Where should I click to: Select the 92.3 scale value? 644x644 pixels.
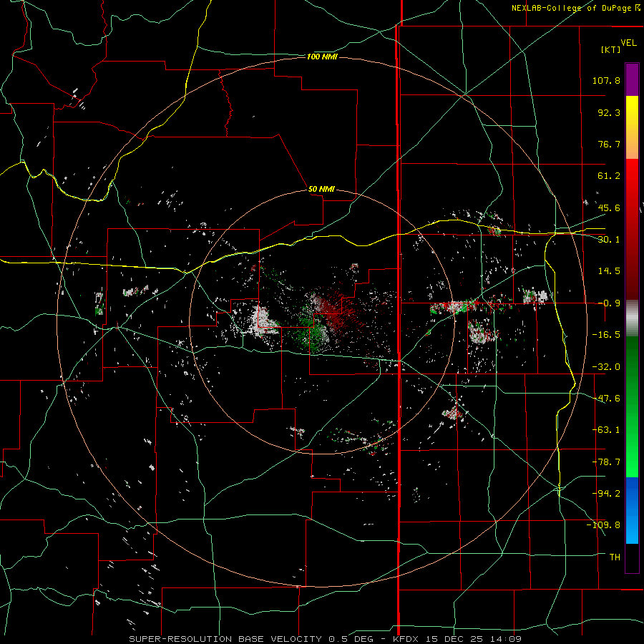point(609,112)
